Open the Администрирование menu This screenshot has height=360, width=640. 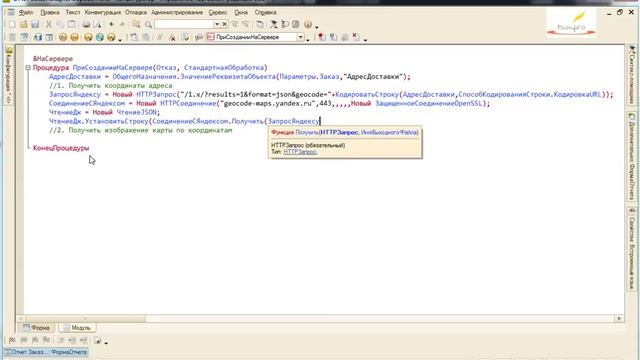point(177,12)
